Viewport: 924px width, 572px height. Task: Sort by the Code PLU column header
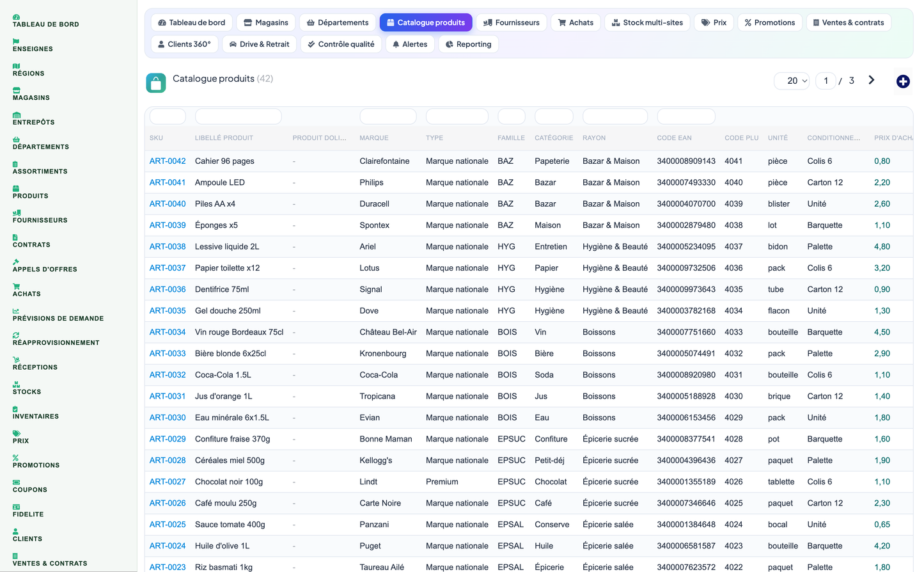tap(742, 138)
